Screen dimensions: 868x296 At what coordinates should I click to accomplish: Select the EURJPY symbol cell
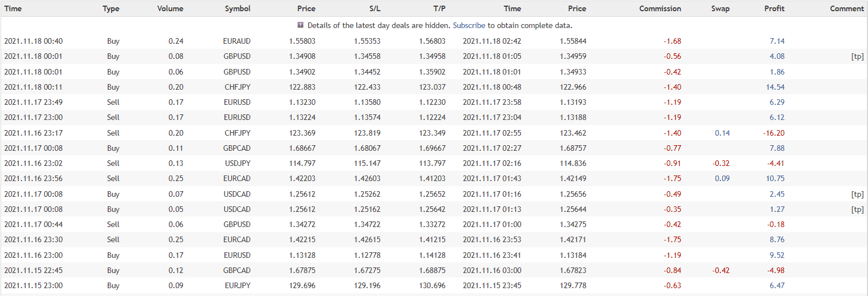(x=238, y=285)
